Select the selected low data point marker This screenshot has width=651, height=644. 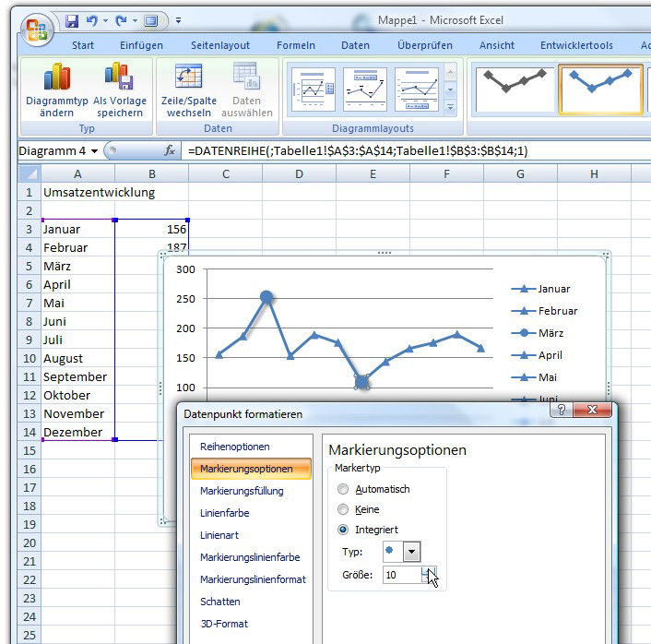tap(362, 382)
